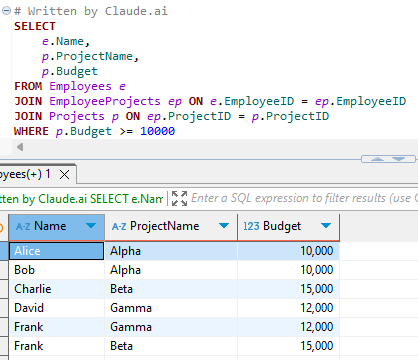
Task: Click the Budget column header
Action: (x=289, y=227)
